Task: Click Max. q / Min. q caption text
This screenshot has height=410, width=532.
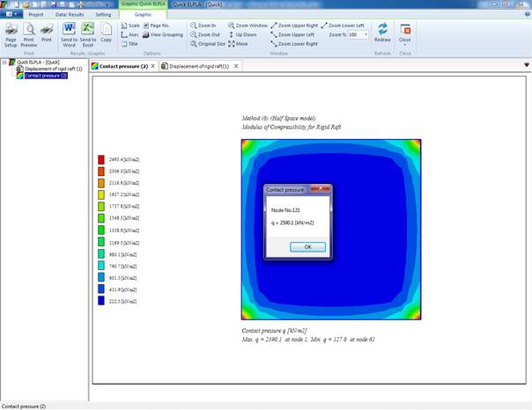Action: coord(308,340)
